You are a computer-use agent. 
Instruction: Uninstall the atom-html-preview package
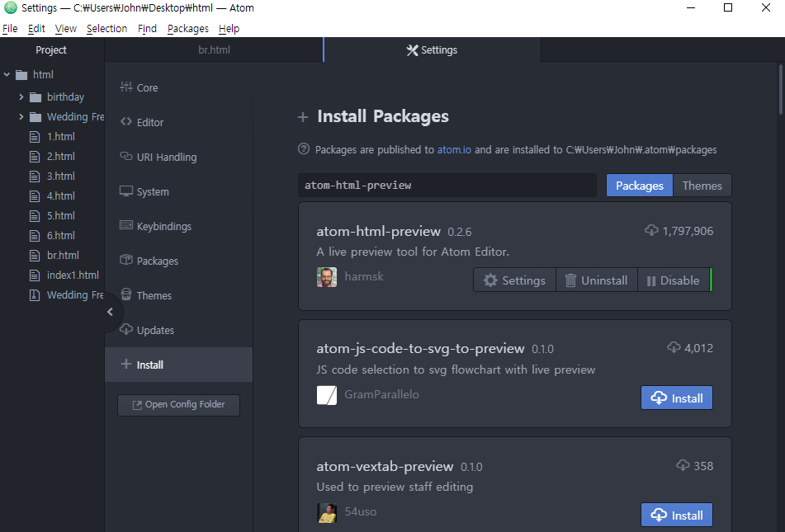(597, 280)
